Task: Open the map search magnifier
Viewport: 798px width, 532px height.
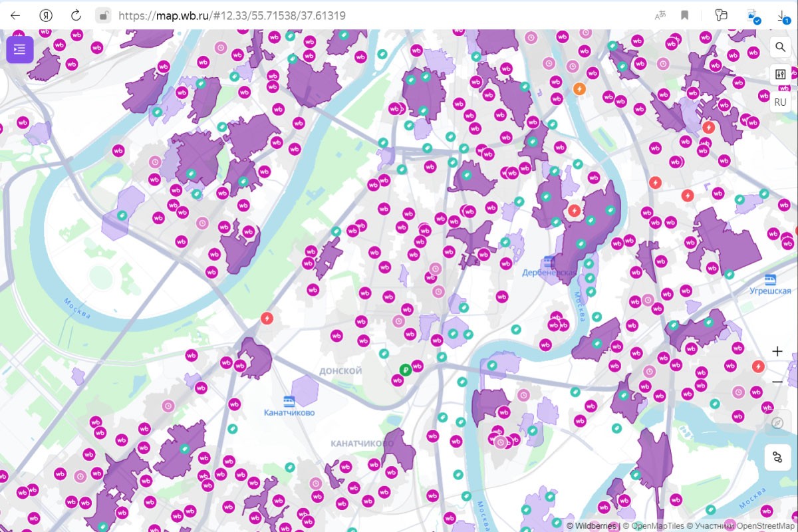Action: pos(780,47)
